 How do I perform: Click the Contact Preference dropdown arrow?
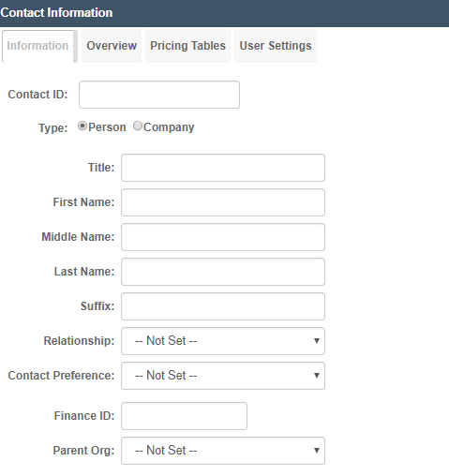pyautogui.click(x=317, y=376)
